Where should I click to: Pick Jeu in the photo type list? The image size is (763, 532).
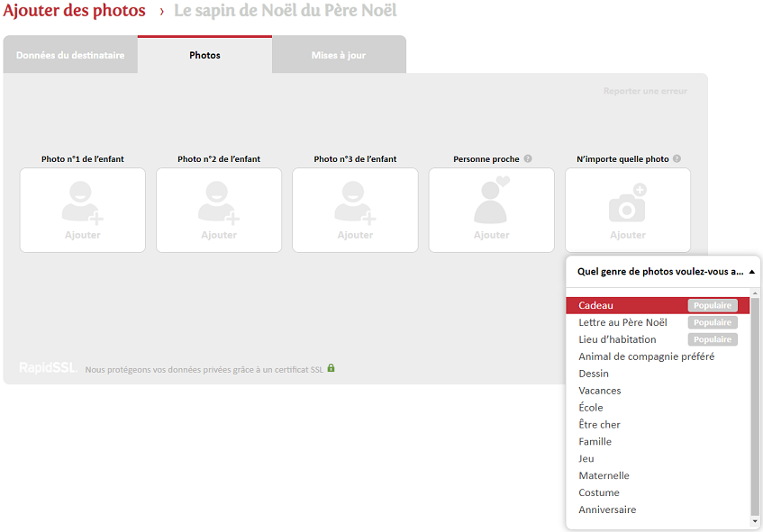(658, 458)
